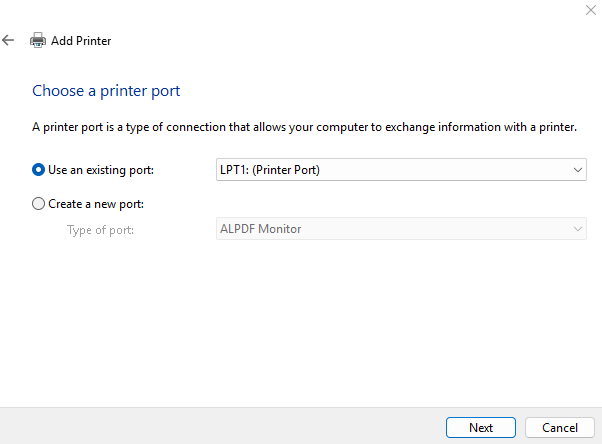Go back using the left arrow

click(x=9, y=41)
